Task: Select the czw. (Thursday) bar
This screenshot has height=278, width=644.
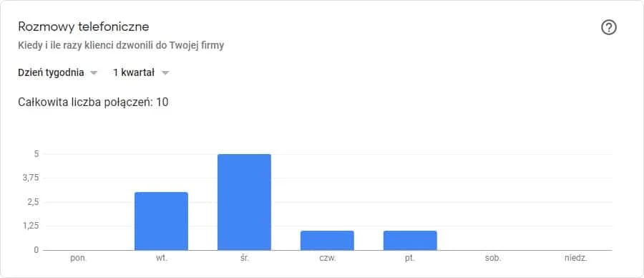Action: point(327,240)
